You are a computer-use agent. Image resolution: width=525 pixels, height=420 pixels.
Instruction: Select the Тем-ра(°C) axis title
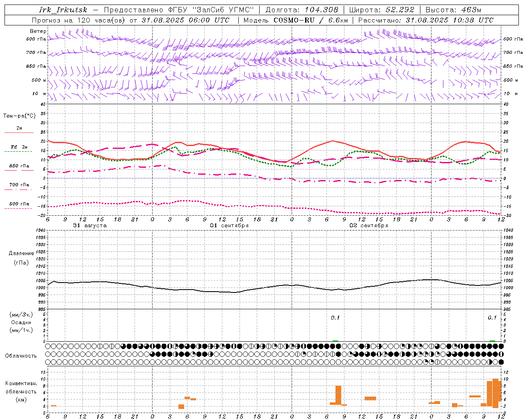pos(19,116)
